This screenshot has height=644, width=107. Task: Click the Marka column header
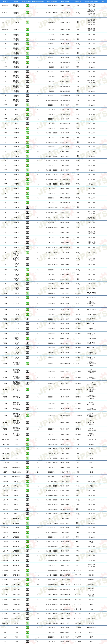(x=5, y=1)
